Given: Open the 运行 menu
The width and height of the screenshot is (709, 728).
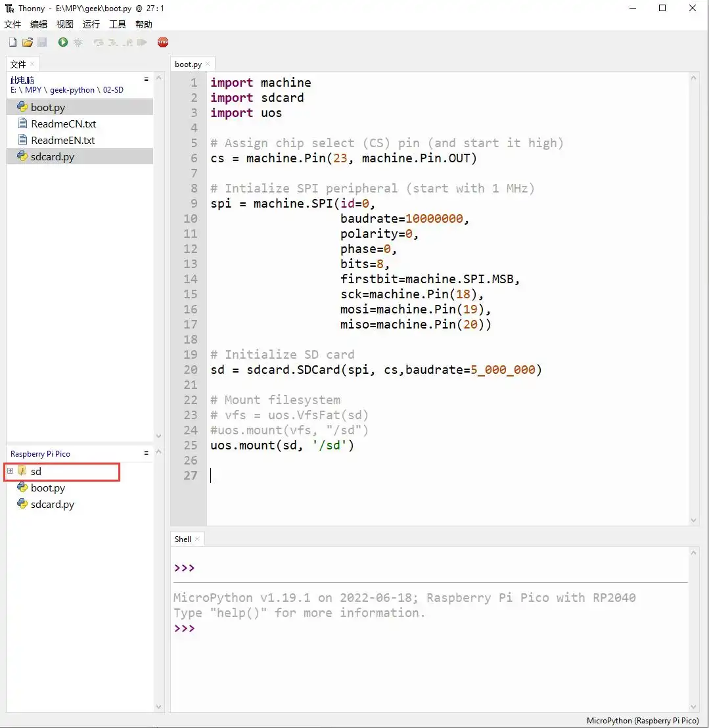Looking at the screenshot, I should (x=91, y=24).
